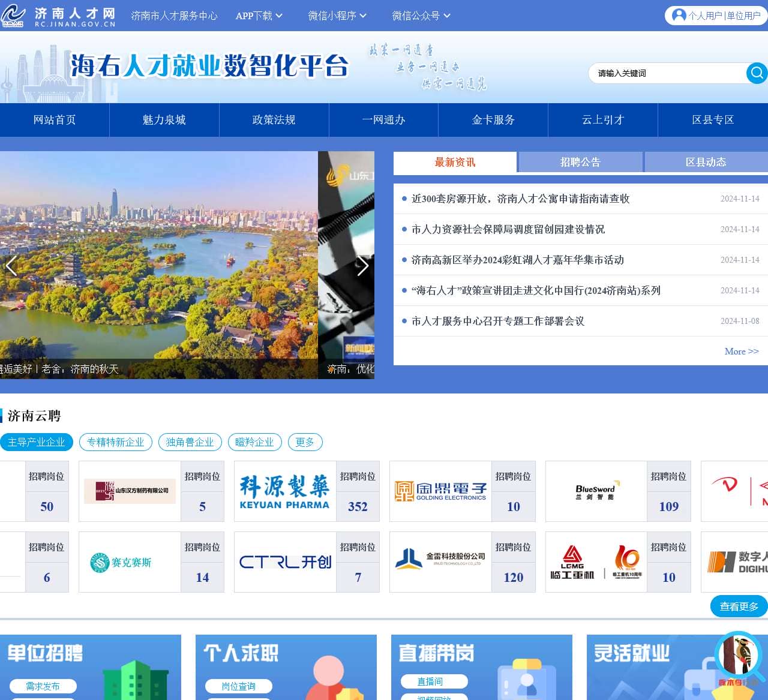This screenshot has height=700, width=768.
Task: Open news 济南高新区举办2024彩虹湖人才嘉年华
Action: (x=518, y=260)
